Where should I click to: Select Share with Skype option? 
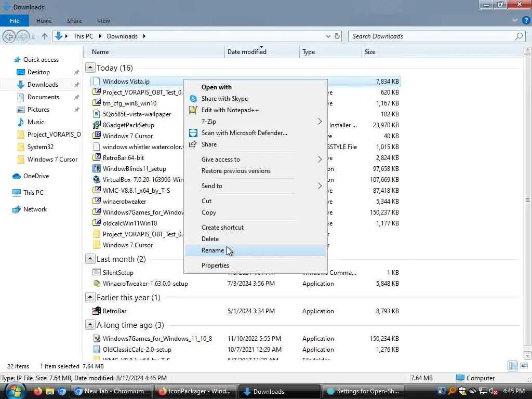(x=255, y=98)
